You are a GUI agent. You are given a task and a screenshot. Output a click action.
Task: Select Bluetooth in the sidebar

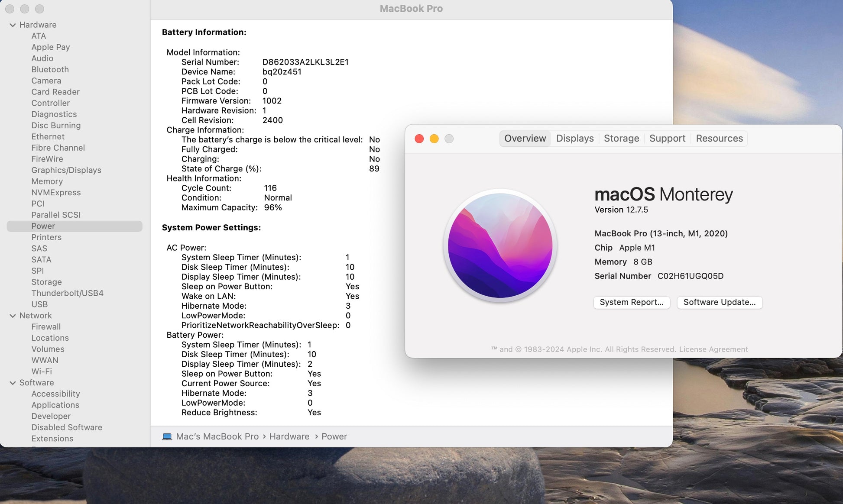pyautogui.click(x=50, y=70)
